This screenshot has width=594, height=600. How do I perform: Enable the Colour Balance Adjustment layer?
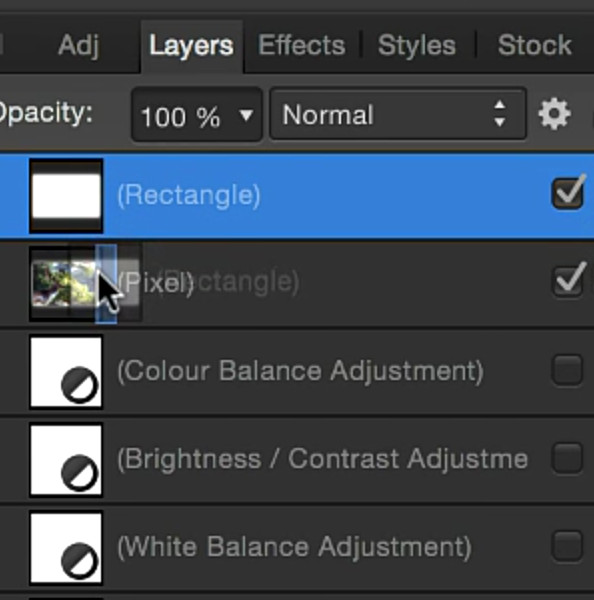click(x=568, y=370)
